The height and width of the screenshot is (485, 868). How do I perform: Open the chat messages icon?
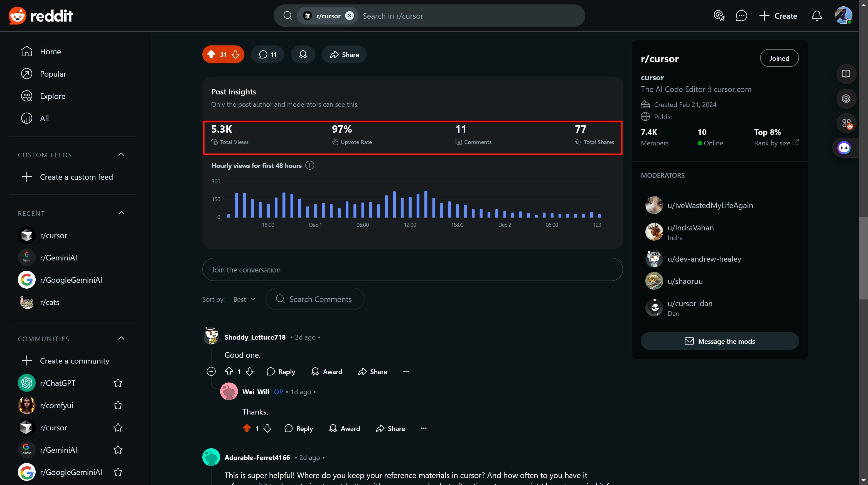pyautogui.click(x=741, y=16)
